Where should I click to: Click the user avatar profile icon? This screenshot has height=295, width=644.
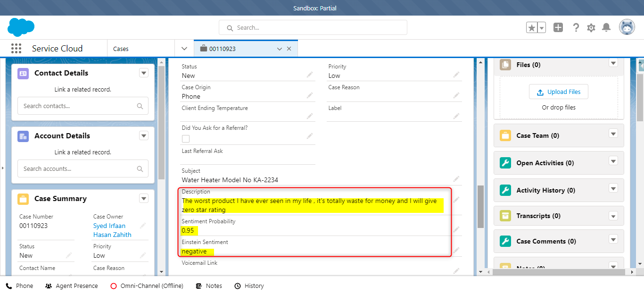click(627, 28)
